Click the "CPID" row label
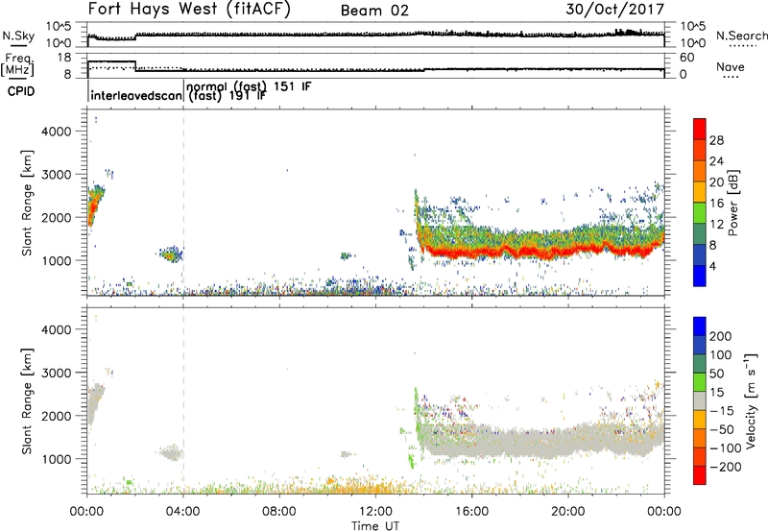This screenshot has height=532, width=768. [x=21, y=91]
